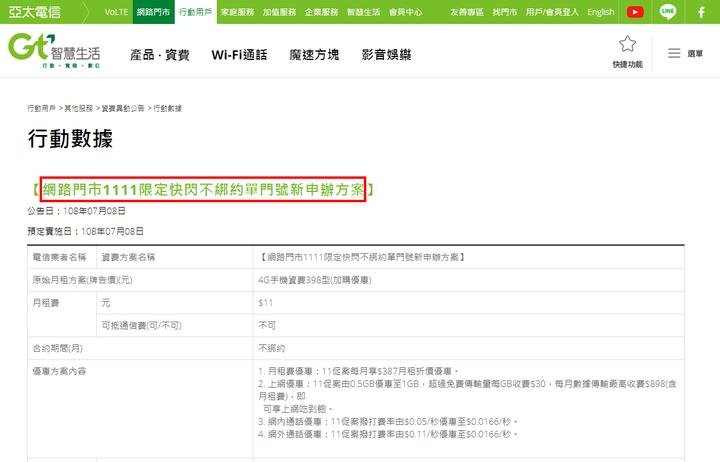The width and height of the screenshot is (720, 462).
Task: Click the 原始月租方案 row label
Action: pyautogui.click(x=82, y=280)
